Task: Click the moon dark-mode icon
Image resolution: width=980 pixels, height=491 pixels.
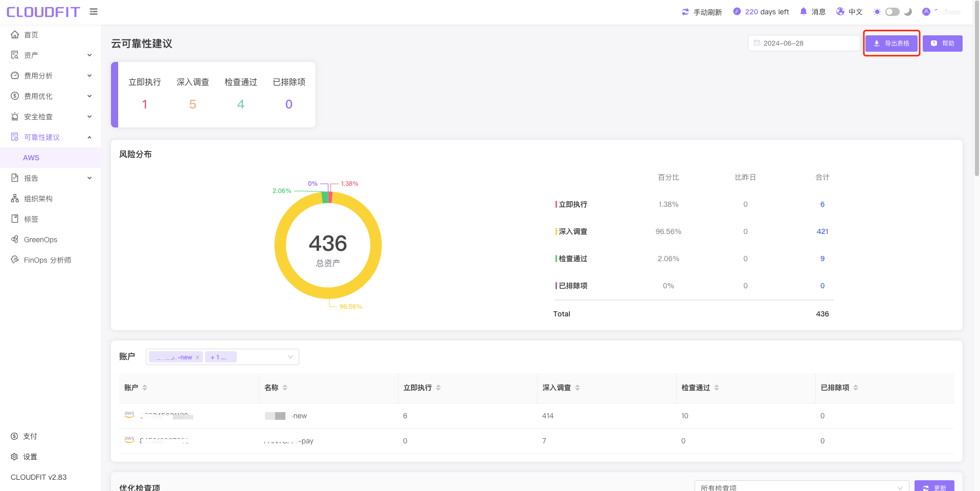Action: 908,12
